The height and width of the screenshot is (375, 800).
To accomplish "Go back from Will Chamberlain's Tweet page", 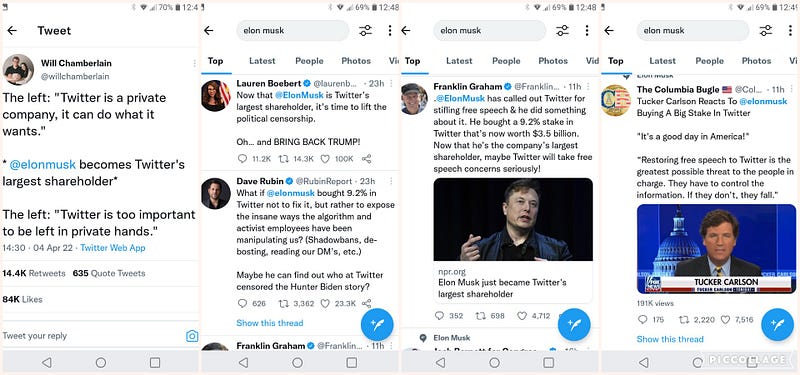I will click(12, 31).
